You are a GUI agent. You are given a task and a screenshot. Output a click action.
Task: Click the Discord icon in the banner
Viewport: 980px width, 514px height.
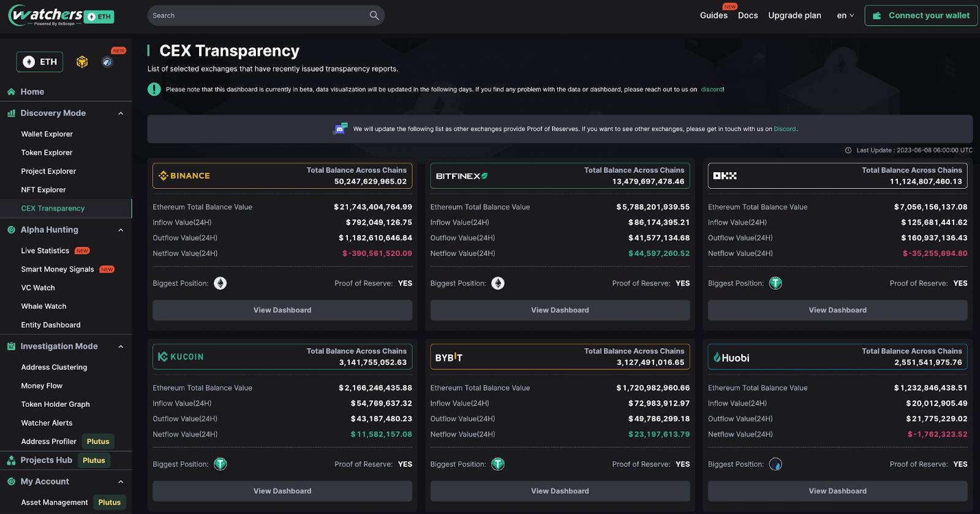pyautogui.click(x=340, y=129)
